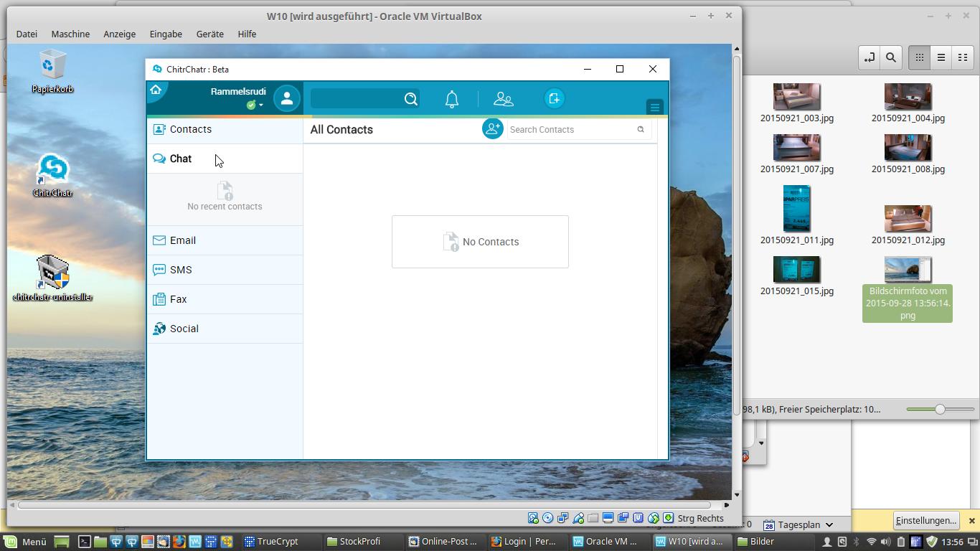Open the Geräte menu in VirtualBox
Screen dimensions: 980x551
pos(209,34)
